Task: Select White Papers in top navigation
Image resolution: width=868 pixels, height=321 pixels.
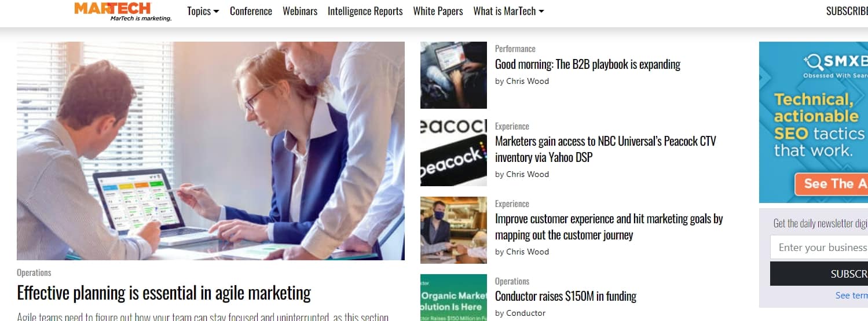Action: tap(438, 11)
